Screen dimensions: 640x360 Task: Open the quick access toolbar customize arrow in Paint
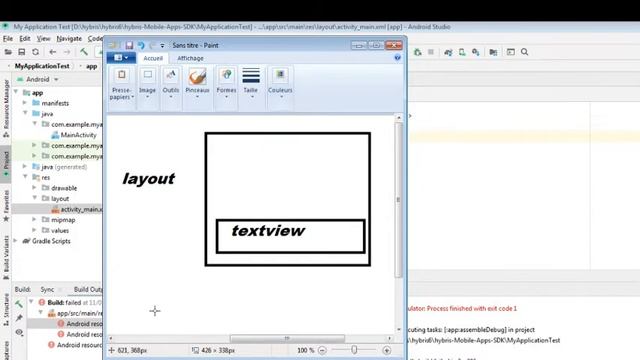pyautogui.click(x=162, y=46)
